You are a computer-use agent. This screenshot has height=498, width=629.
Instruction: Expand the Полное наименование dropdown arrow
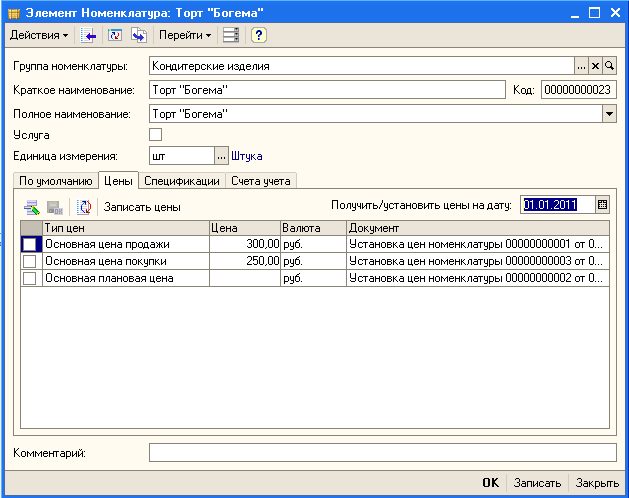(609, 114)
